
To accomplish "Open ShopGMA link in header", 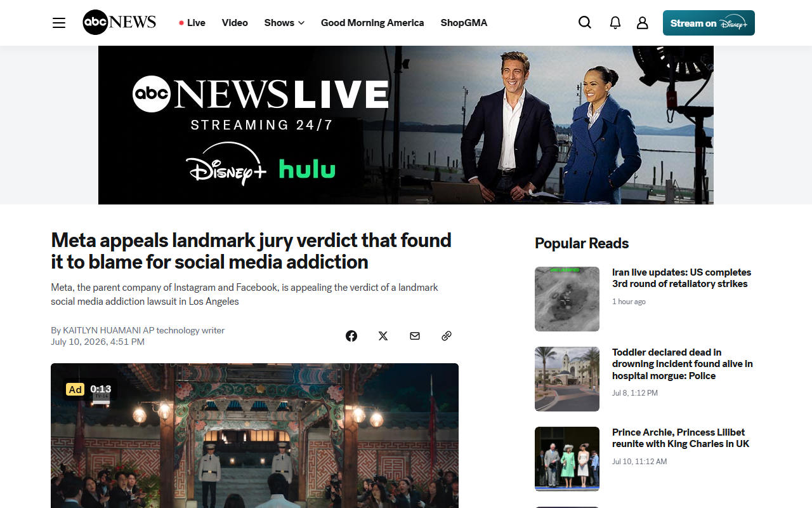I will click(464, 23).
